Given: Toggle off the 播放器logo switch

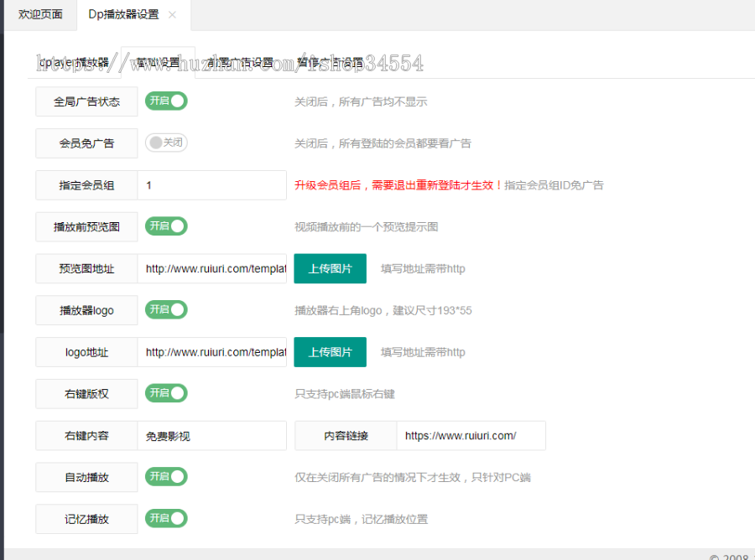Looking at the screenshot, I should click(165, 309).
